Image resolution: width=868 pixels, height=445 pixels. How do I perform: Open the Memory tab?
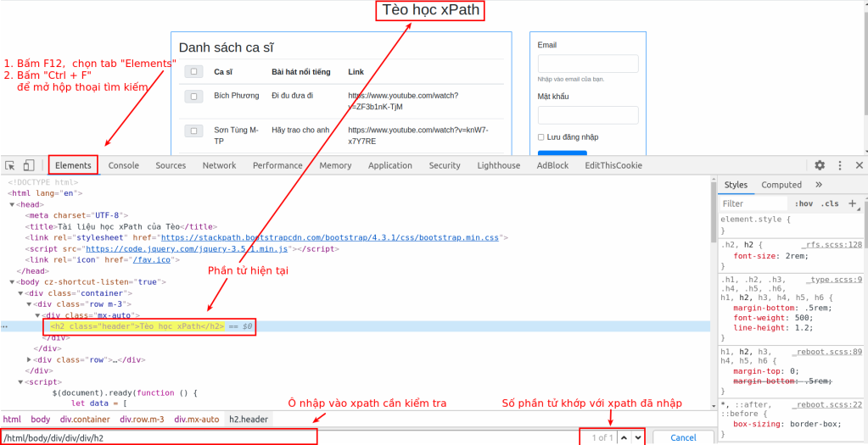point(335,165)
